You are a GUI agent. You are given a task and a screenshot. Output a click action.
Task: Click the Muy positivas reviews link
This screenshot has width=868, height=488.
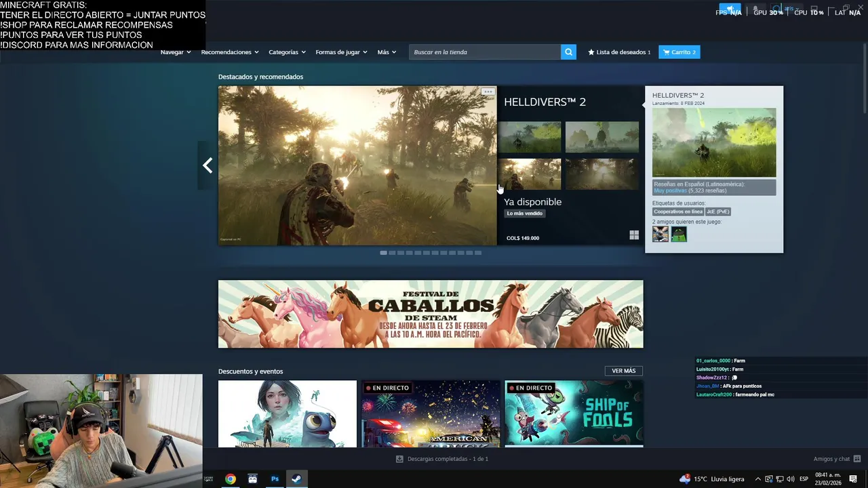click(x=670, y=191)
